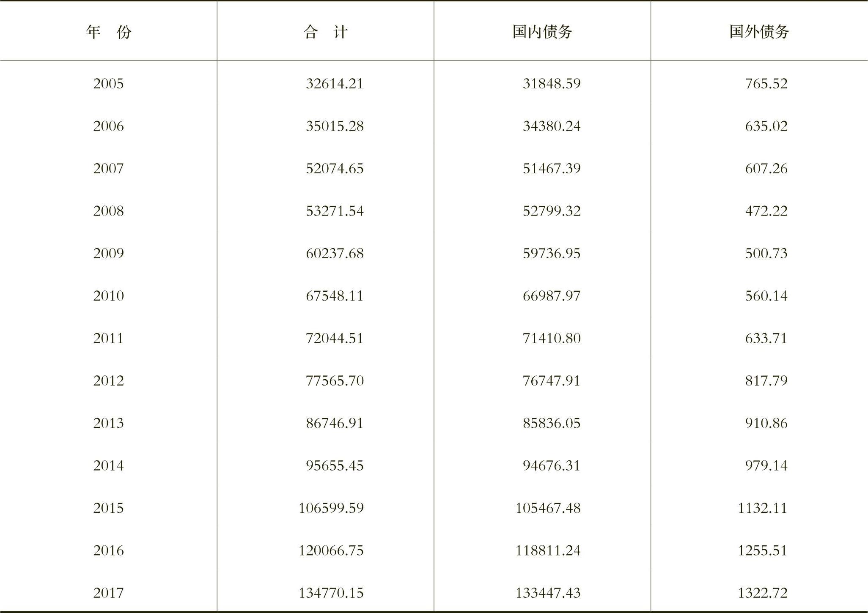Viewport: 868px width, 613px height.
Task: Select the total value 60237.68
Action: tap(335, 253)
